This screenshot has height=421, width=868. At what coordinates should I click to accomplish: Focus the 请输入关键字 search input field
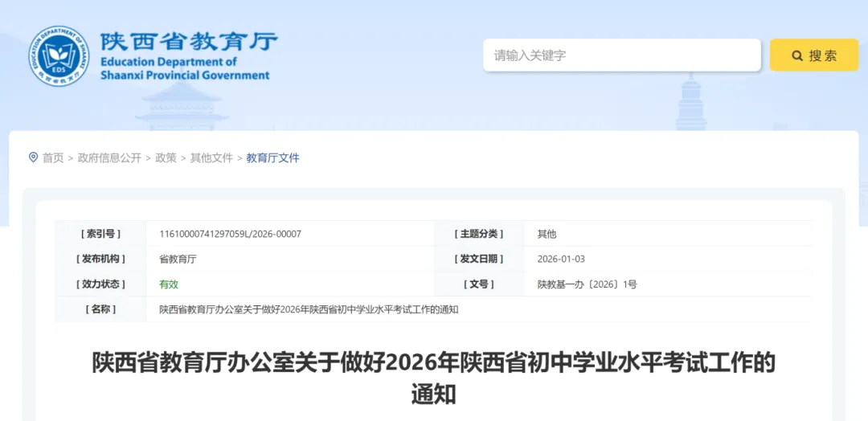621,55
